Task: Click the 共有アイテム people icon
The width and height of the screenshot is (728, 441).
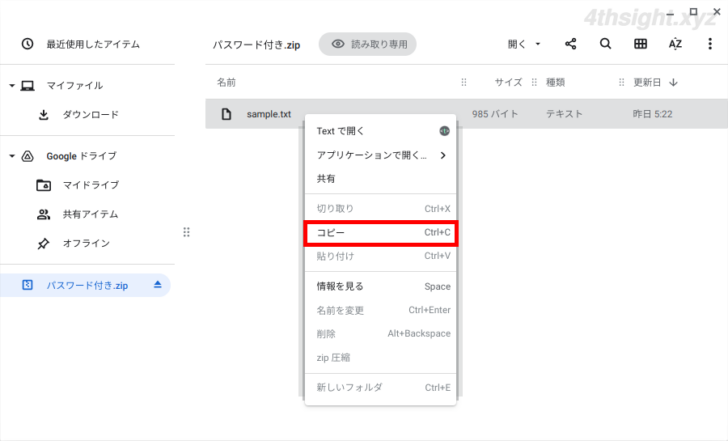Action: click(x=44, y=214)
